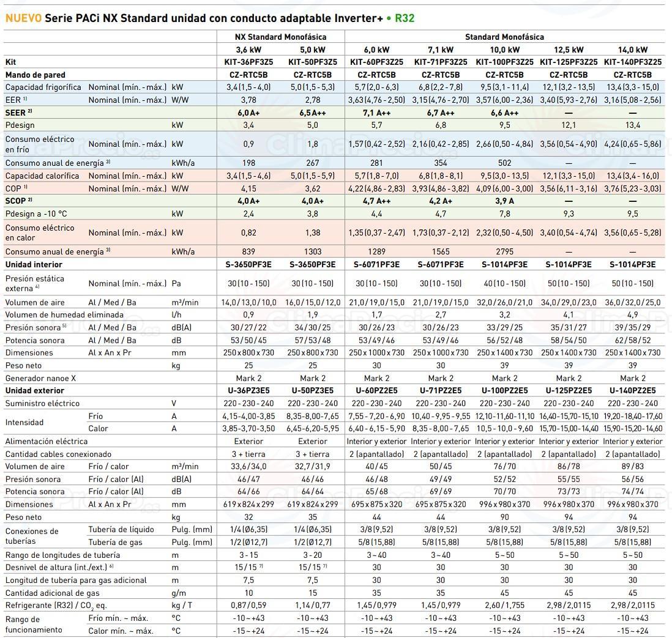Click the 'Pdesign a -10 °C' row label
The image size is (672, 638).
(36, 214)
